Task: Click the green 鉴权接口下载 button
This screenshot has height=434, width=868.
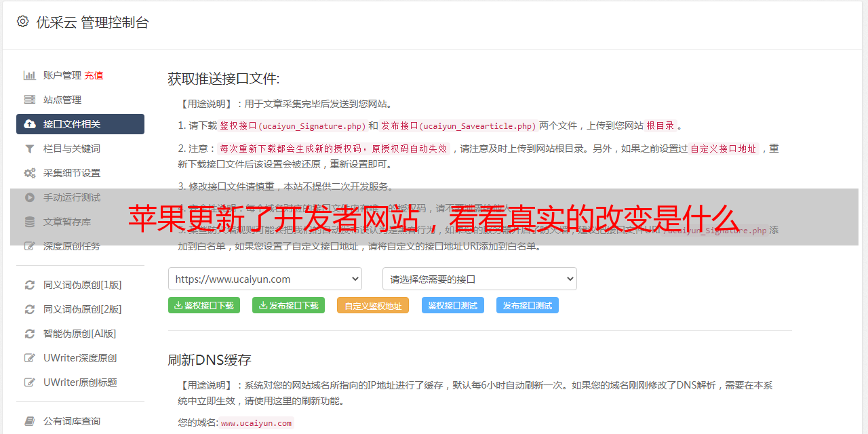Action: click(x=204, y=305)
